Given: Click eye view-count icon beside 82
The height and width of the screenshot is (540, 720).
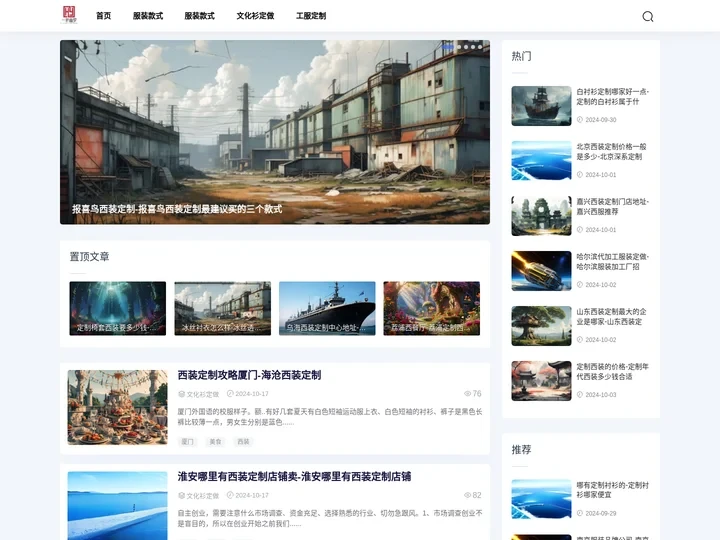Looking at the screenshot, I should (467, 495).
